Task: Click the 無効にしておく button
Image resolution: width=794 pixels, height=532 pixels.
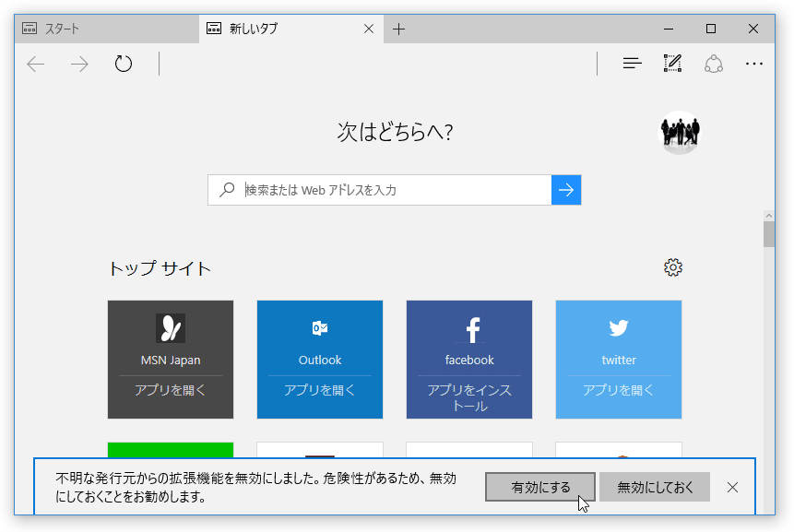Action: coord(655,487)
